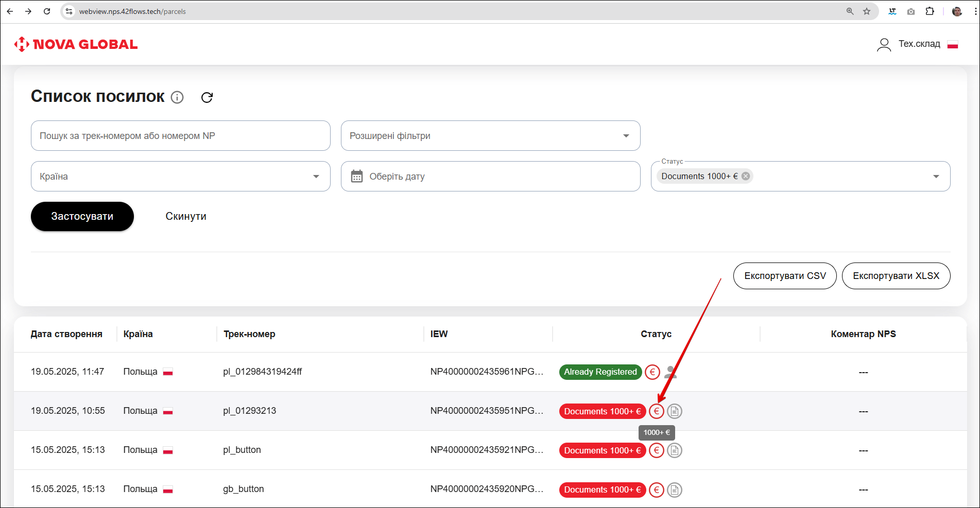The height and width of the screenshot is (508, 980).
Task: Click Експортувати XLSX button
Action: tap(896, 276)
